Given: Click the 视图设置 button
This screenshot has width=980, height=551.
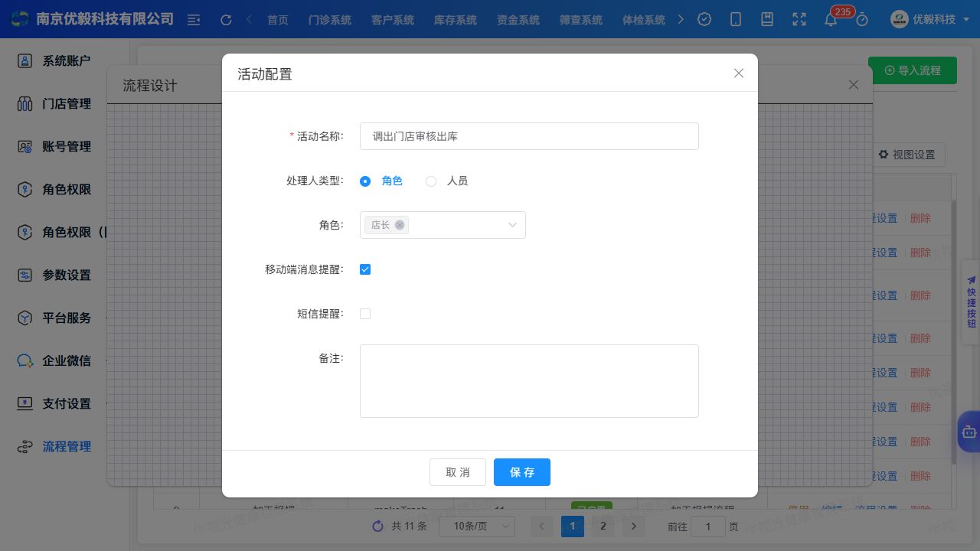Looking at the screenshot, I should click(908, 155).
